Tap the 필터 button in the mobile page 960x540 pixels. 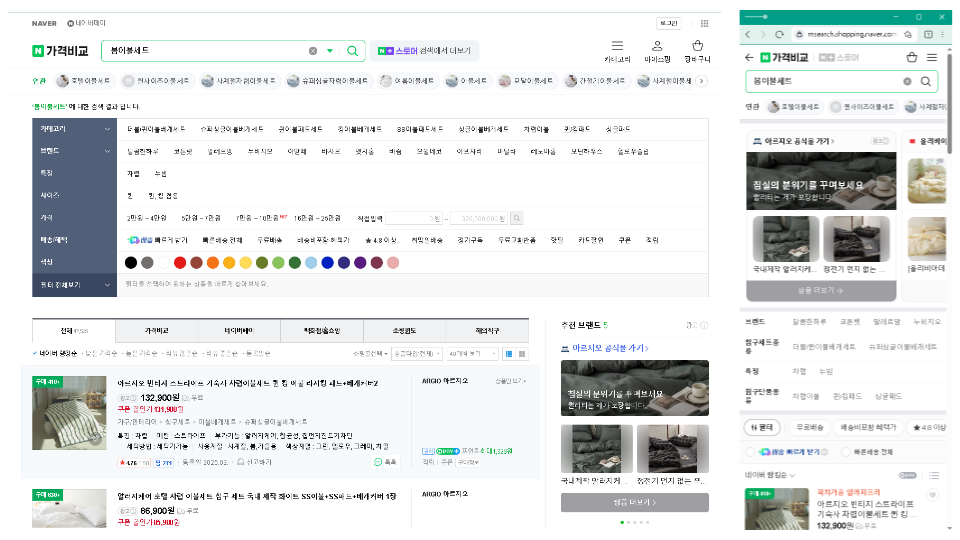coord(762,427)
